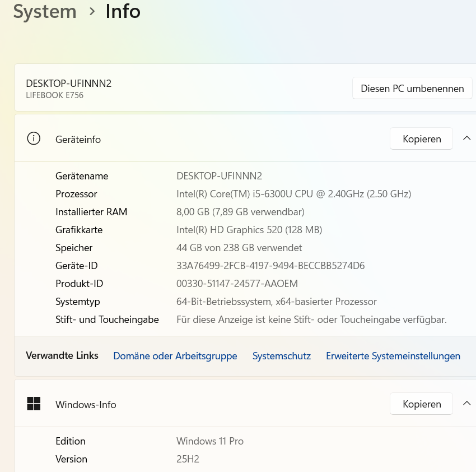Rename PC via Diesen PC umbenennen

[412, 88]
